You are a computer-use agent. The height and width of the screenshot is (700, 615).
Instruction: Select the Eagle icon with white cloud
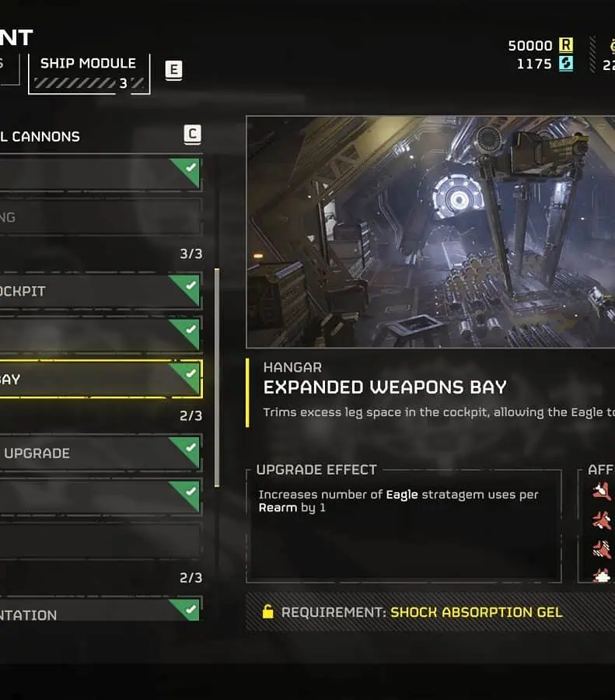[x=602, y=576]
